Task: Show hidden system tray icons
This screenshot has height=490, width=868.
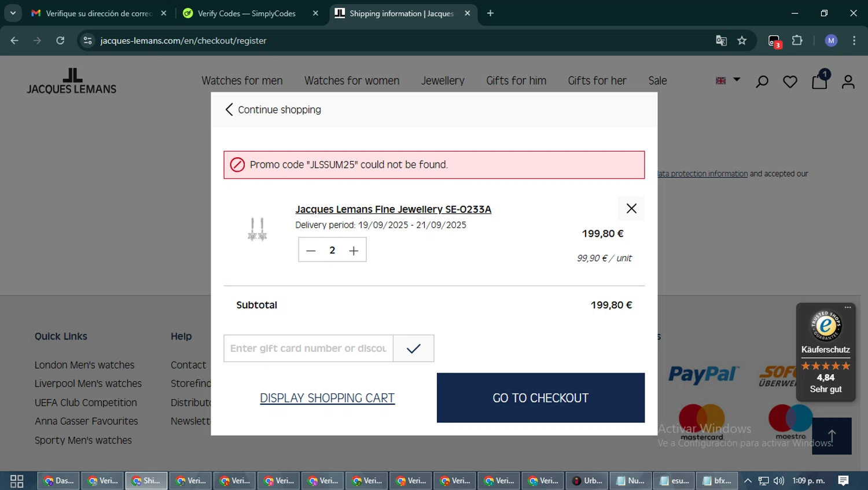Action: (748, 481)
